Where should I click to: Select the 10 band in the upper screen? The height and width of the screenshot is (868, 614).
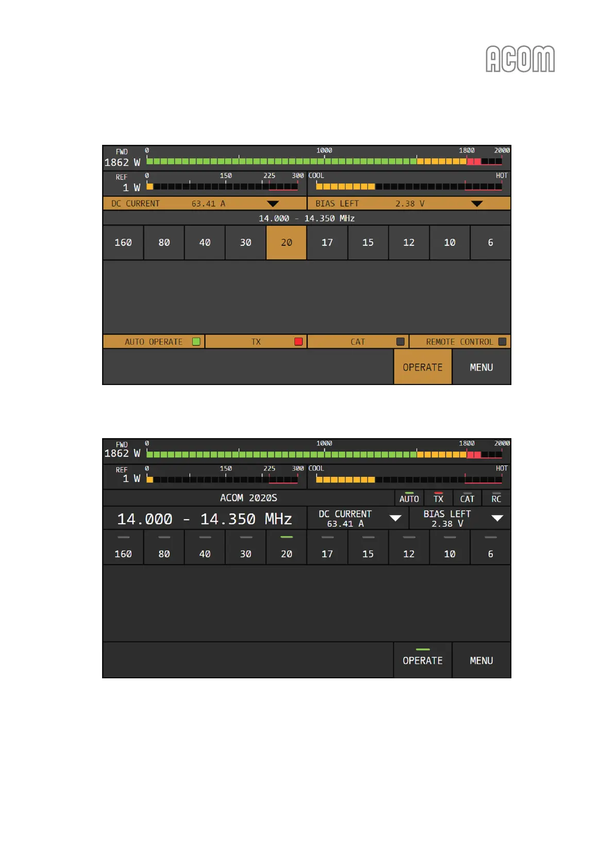tap(450, 242)
